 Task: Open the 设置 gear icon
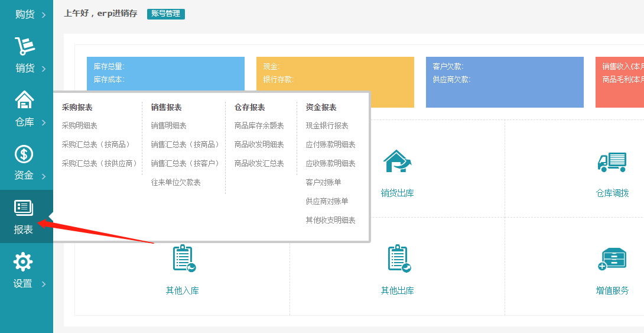[x=23, y=261]
